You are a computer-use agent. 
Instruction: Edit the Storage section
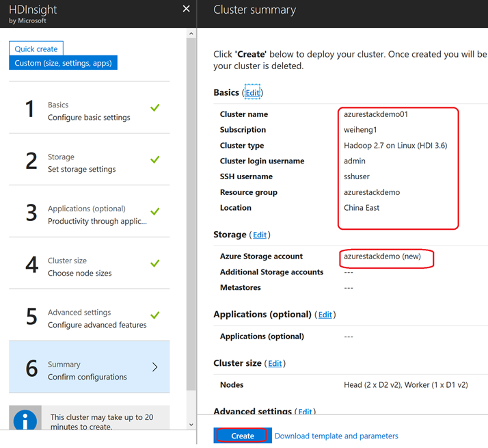click(x=260, y=235)
